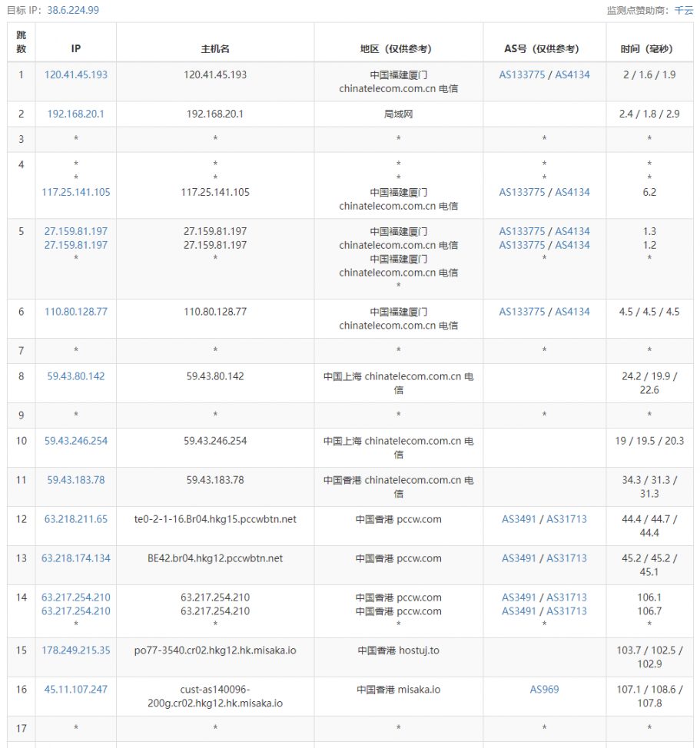
Task: Open AS4134 link in hop 1 row
Action: (572, 74)
